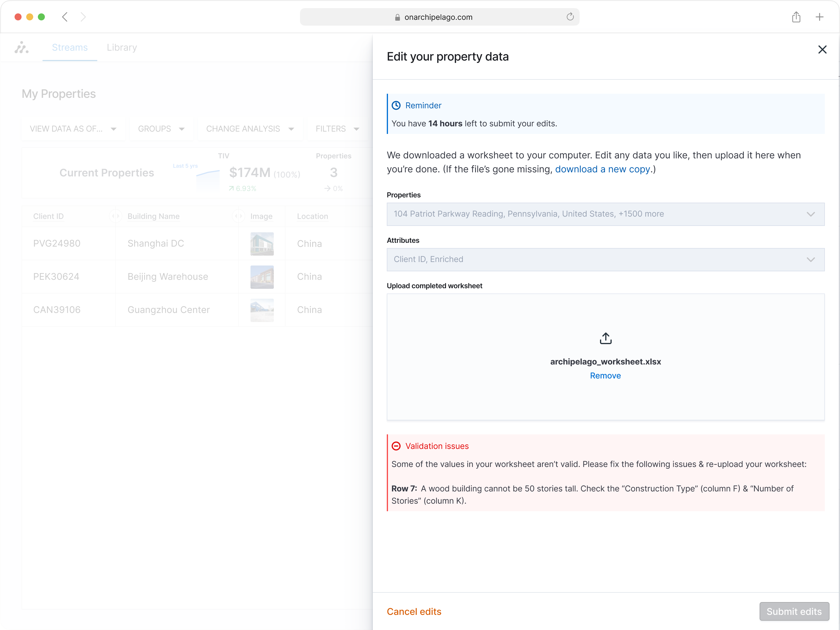Switch to the Library tab
This screenshot has width=840, height=630.
pos(121,47)
